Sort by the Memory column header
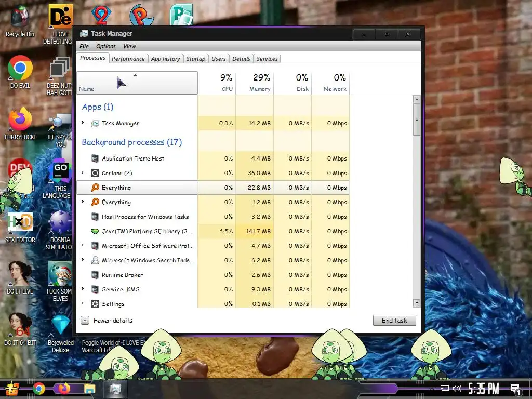Screen dimensions: 532x399 (x=255, y=83)
